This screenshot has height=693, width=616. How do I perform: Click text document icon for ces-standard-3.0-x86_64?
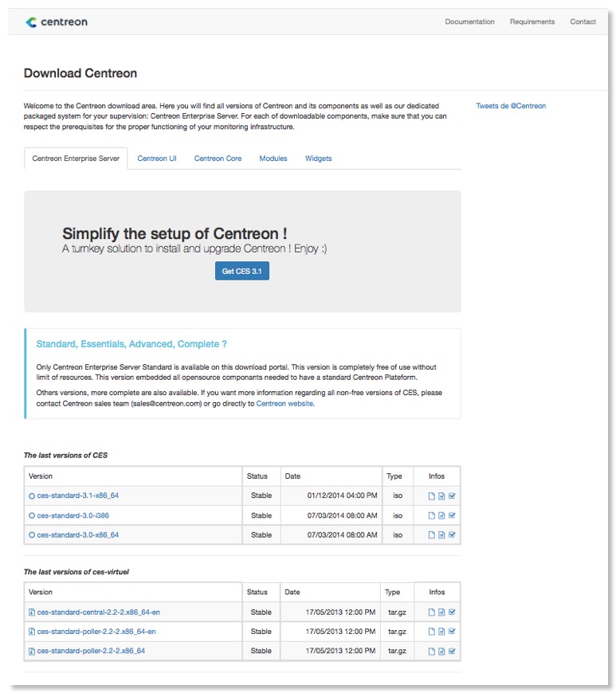click(441, 535)
